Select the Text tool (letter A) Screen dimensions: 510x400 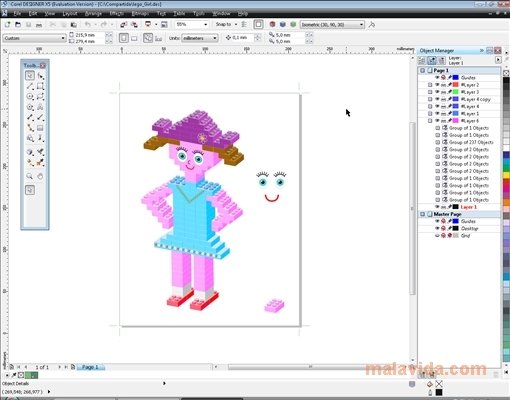(40, 107)
